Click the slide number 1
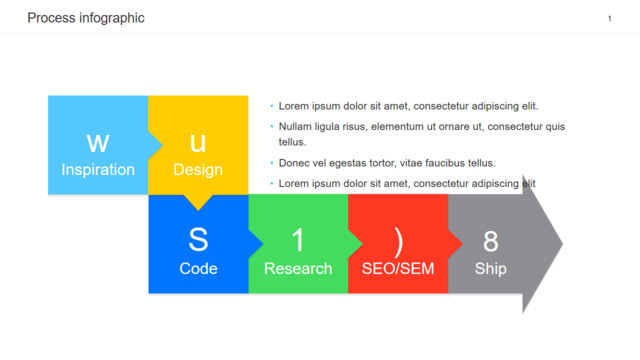The height and width of the screenshot is (360, 640). (x=609, y=19)
